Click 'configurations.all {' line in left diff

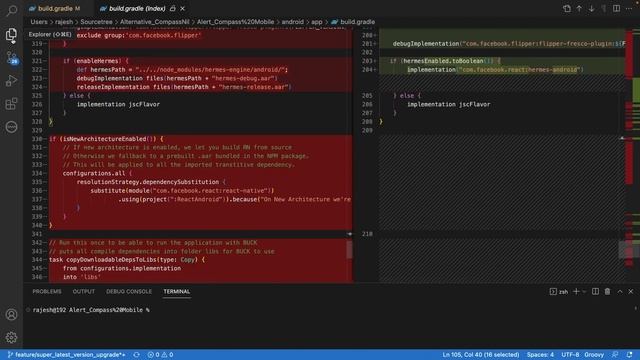pyautogui.click(x=97, y=173)
